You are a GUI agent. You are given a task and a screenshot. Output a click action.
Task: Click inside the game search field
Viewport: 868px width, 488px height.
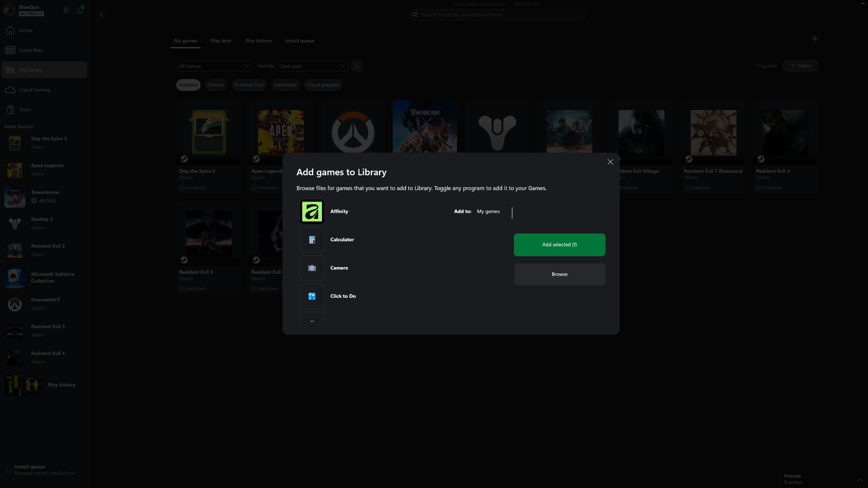[496, 14]
